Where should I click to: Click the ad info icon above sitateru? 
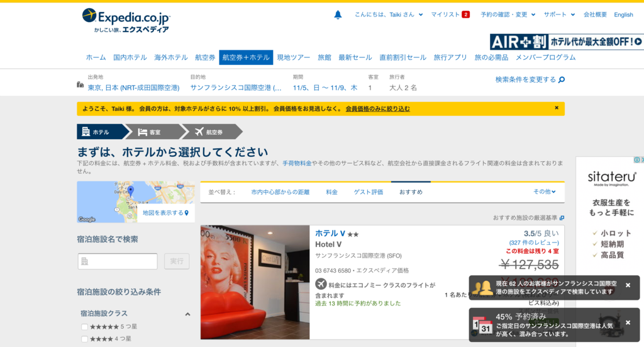point(636,159)
